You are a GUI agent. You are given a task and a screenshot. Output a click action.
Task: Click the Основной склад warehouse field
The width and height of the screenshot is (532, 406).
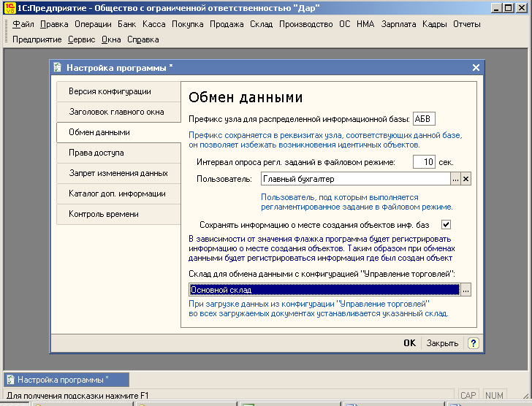[324, 290]
